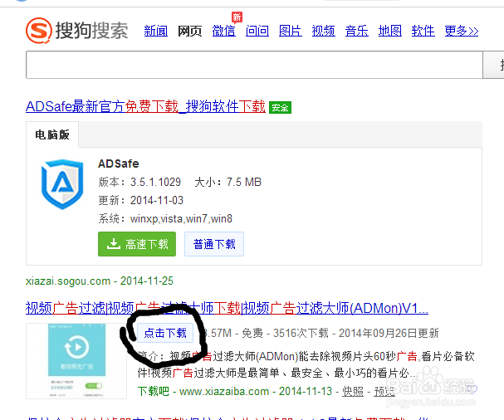Click the update date 2014-11-03
Screen dimensions: 504x420
157,201
